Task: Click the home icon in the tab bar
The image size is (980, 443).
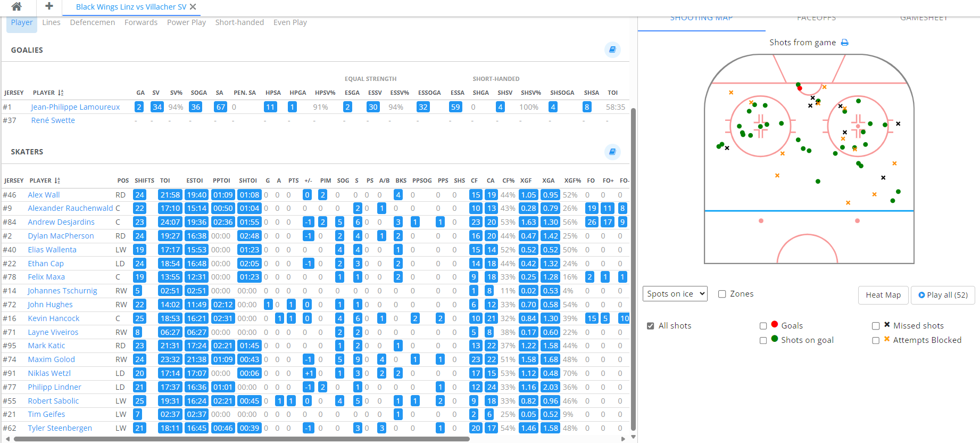Action: pos(16,6)
